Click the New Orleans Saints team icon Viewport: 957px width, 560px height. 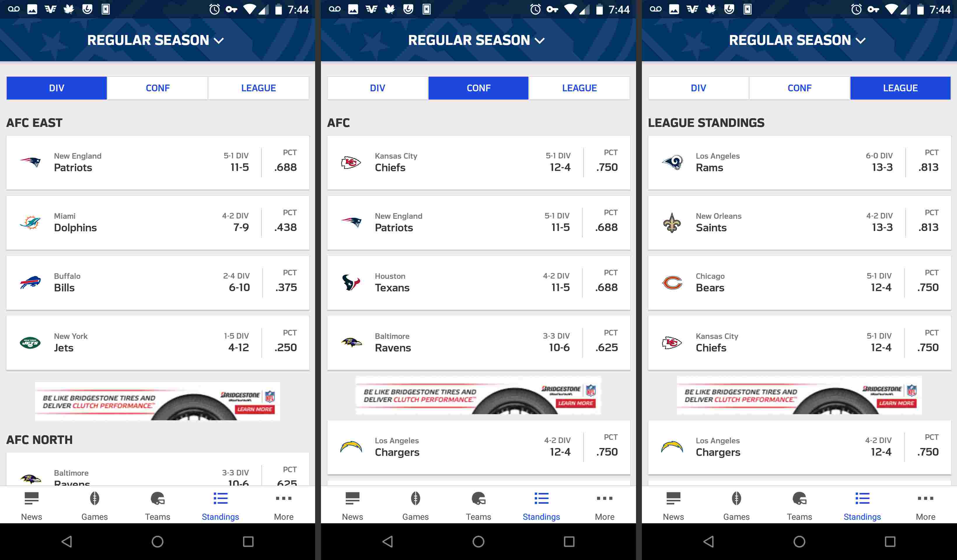pos(674,222)
